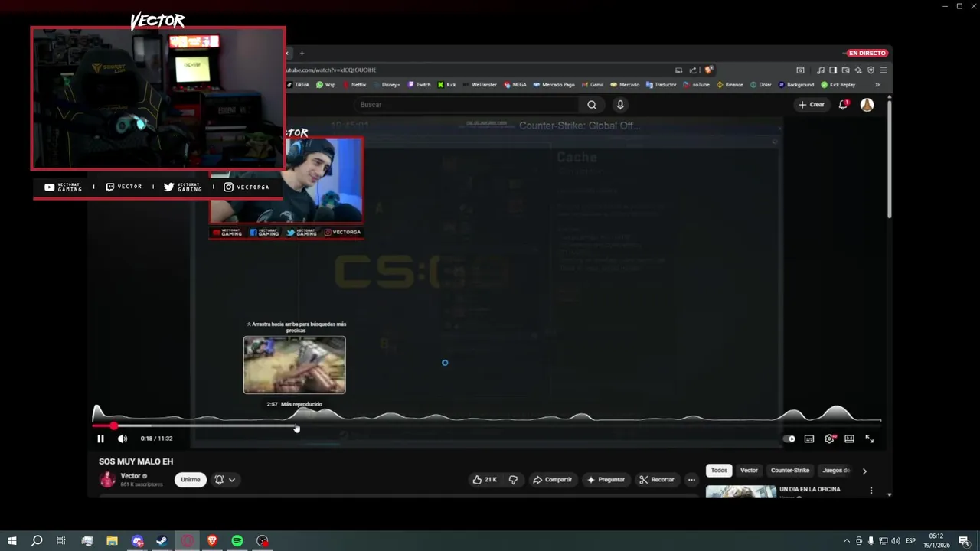Show hidden system tray icons

846,541
